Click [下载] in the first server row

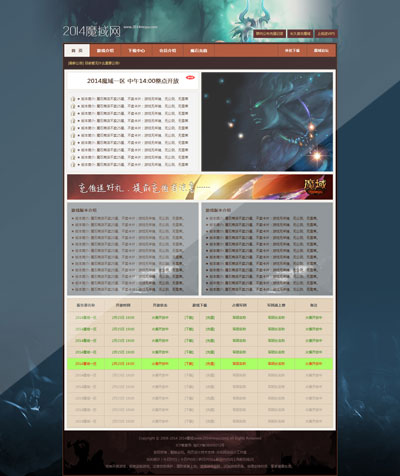(189, 318)
